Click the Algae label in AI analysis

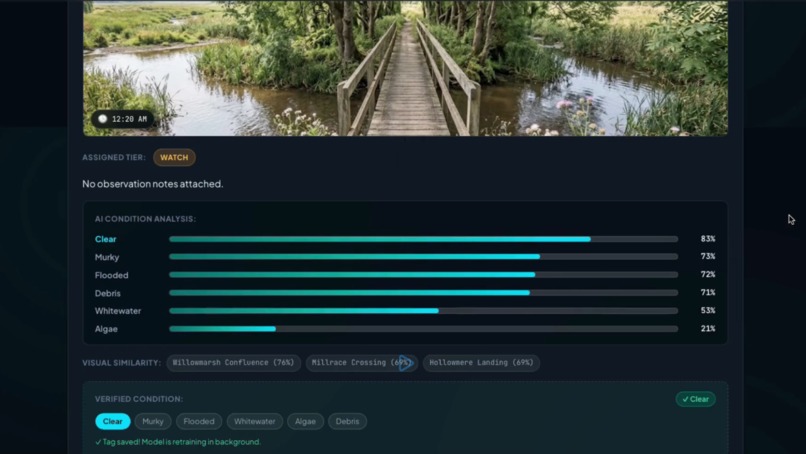pyautogui.click(x=106, y=329)
